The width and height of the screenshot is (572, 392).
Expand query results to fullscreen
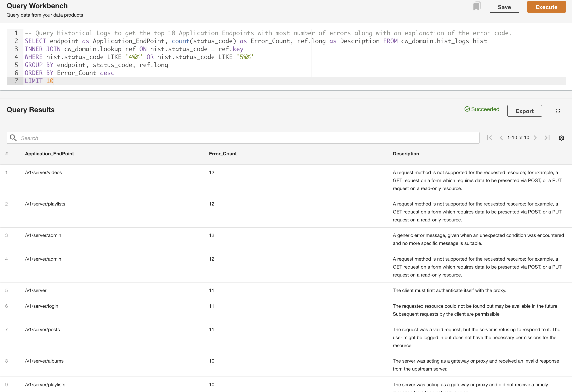(x=558, y=111)
